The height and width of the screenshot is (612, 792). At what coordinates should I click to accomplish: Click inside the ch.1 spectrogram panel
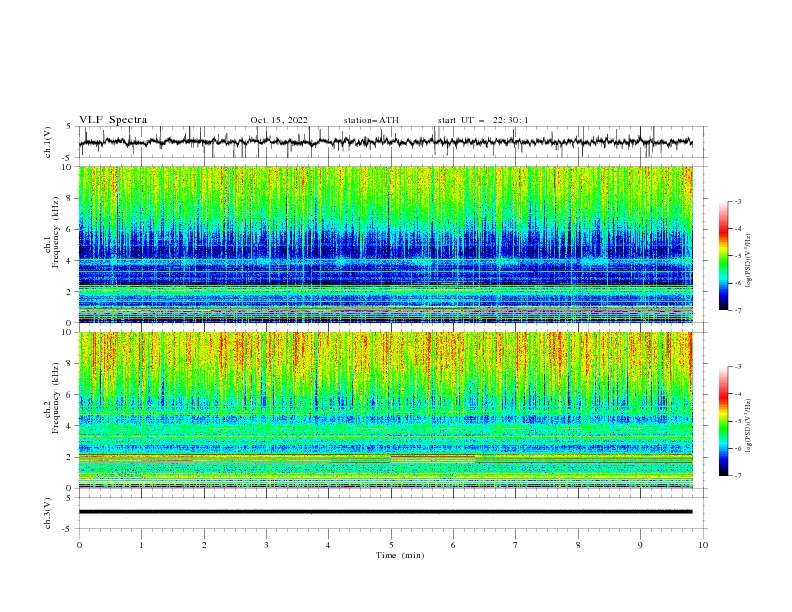pos(385,244)
